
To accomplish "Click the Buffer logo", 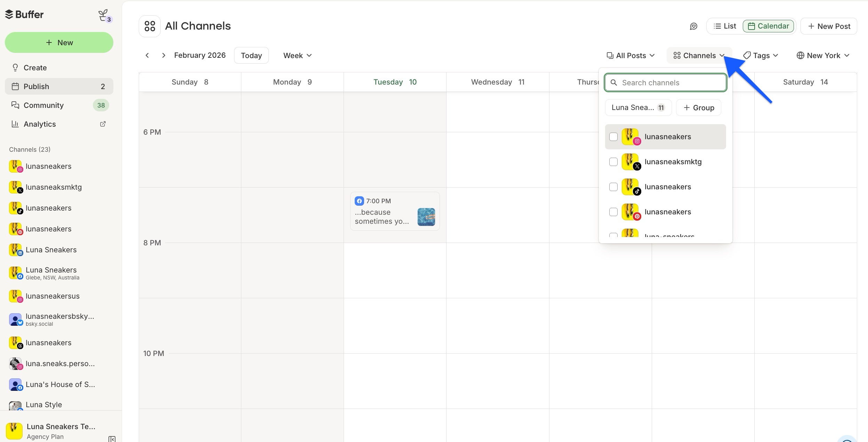I will coord(24,14).
